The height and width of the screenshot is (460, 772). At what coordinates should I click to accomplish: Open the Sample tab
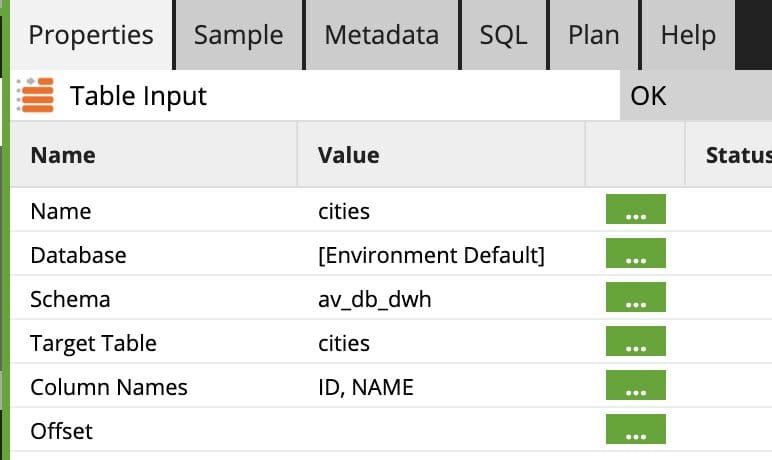(x=238, y=36)
